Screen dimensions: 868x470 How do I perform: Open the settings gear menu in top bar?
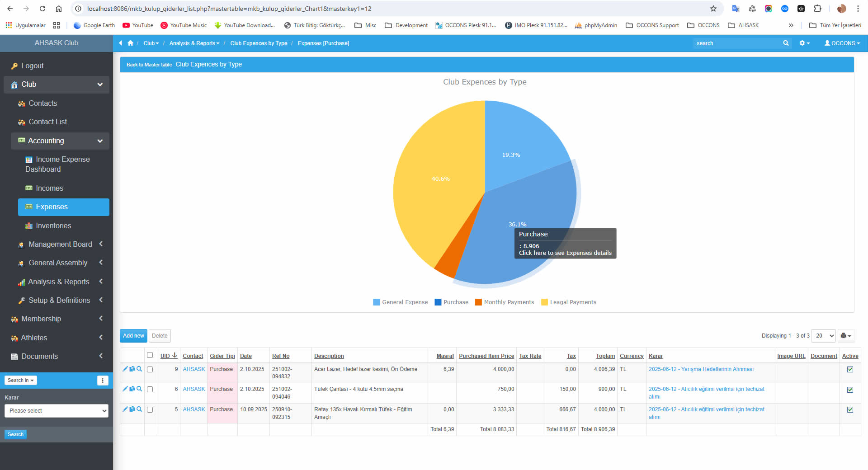[804, 43]
